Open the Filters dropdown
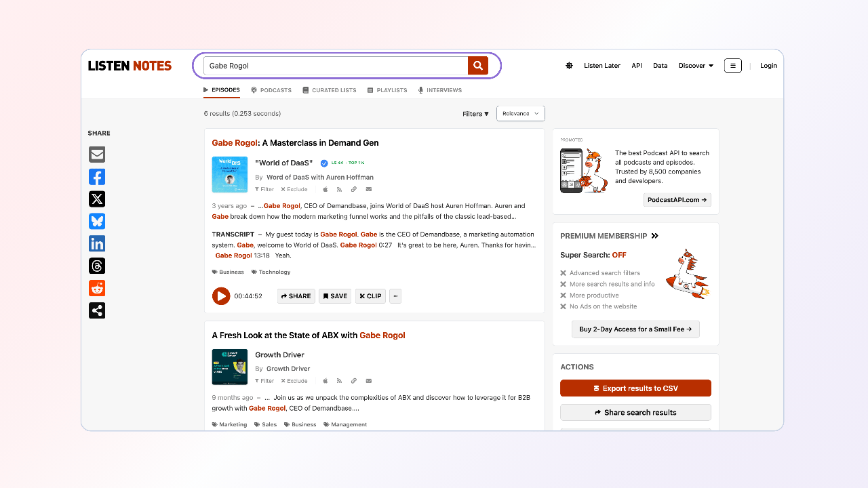The image size is (868, 488). click(475, 114)
